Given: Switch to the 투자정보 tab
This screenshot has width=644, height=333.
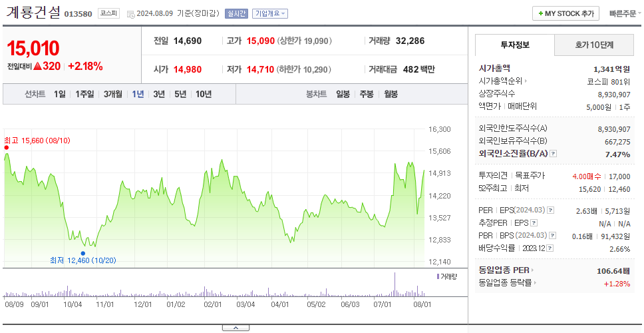Looking at the screenshot, I should click(x=515, y=45).
